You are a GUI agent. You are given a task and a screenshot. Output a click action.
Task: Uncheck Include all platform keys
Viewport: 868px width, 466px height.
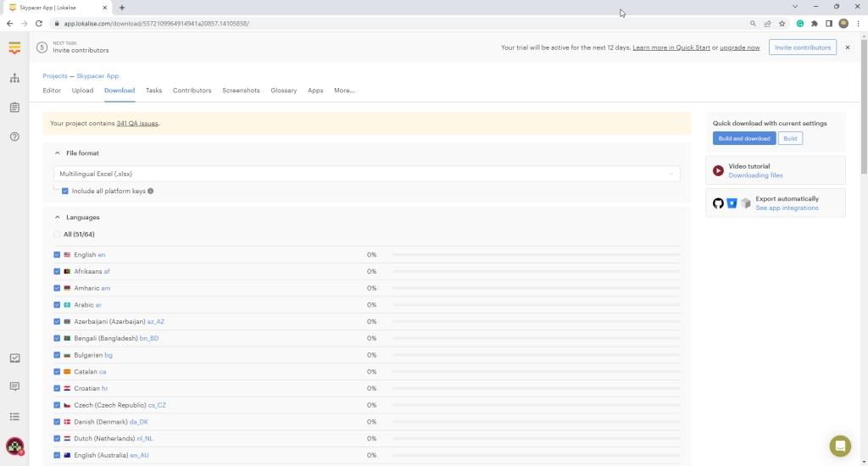pyautogui.click(x=65, y=191)
